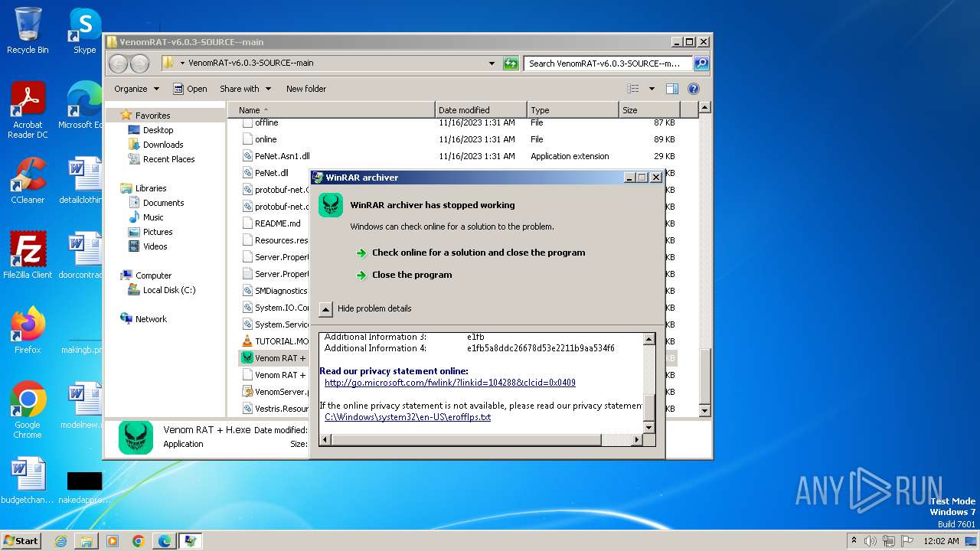Viewport: 980px width, 551px height.
Task: Open the modelnew Word document icon
Action: tap(84, 406)
